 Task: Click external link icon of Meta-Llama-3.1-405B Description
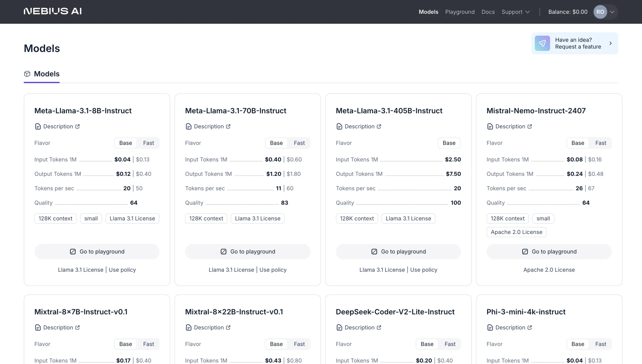coord(379,126)
